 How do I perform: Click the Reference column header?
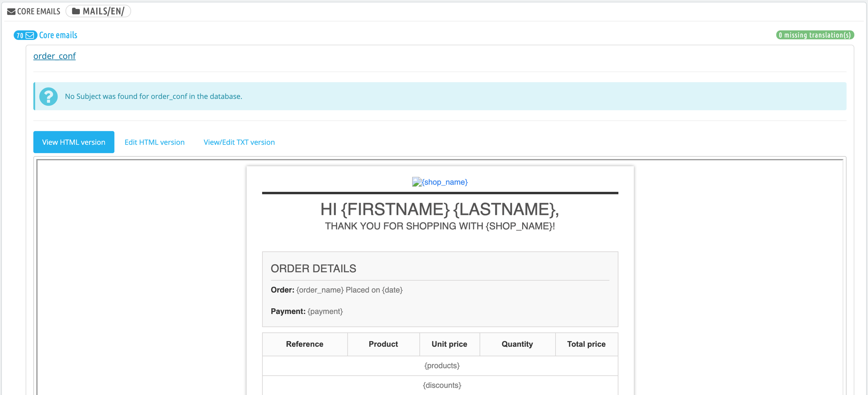point(304,344)
